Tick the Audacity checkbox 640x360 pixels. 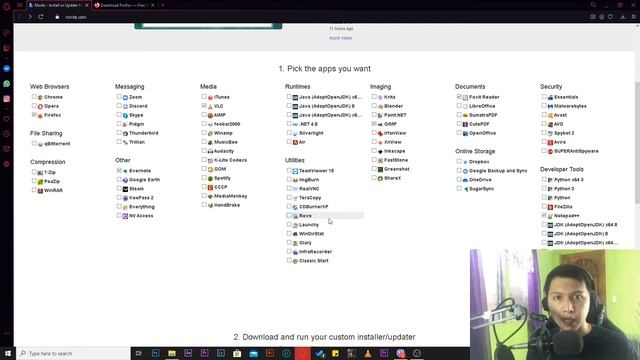pos(204,151)
